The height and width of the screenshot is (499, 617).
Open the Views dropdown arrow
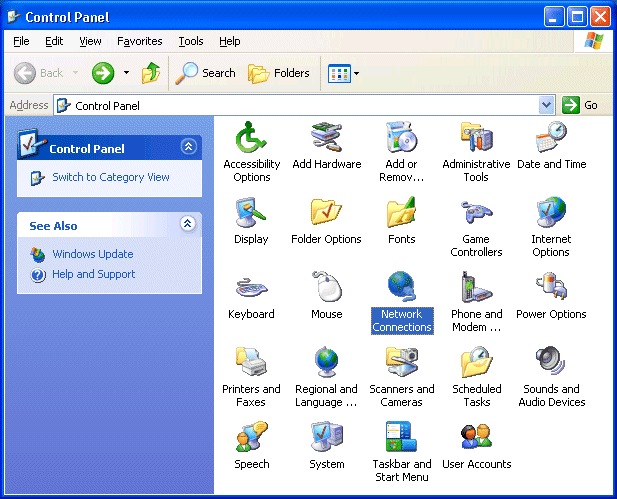(x=357, y=74)
